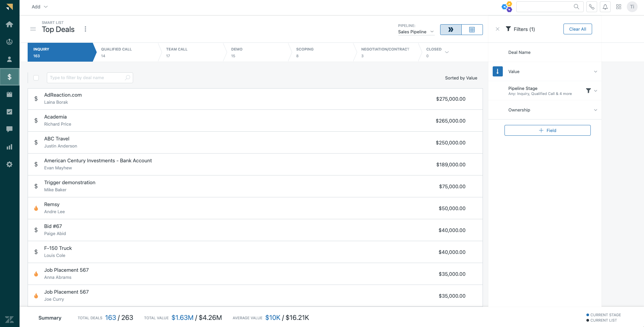The image size is (644, 327).
Task: Open Reports bar chart icon
Action: pos(9,147)
